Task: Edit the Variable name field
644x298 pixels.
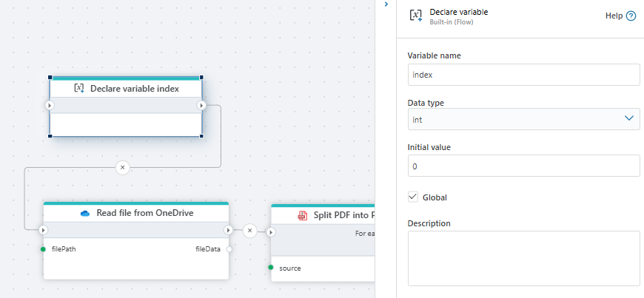Action: coord(523,75)
